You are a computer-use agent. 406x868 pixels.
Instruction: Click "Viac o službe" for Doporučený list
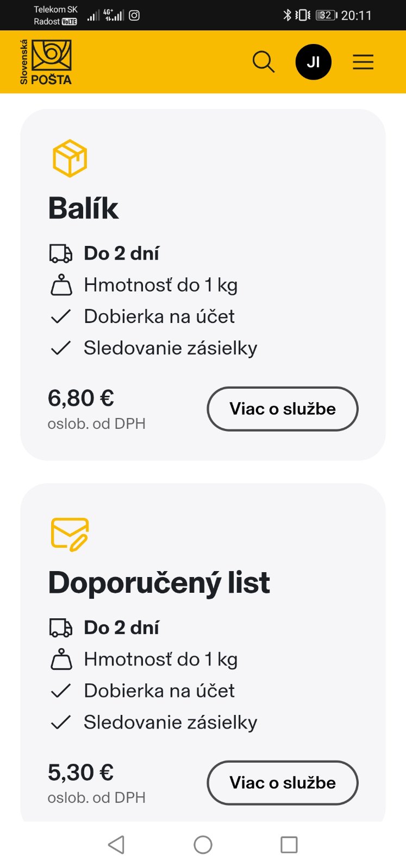(x=283, y=783)
